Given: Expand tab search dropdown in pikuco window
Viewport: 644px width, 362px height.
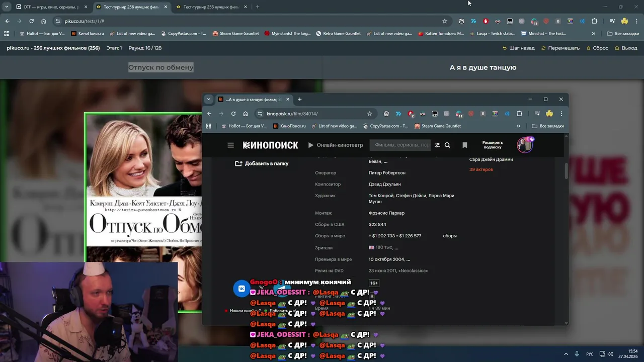Looking at the screenshot, I should click(x=7, y=7).
